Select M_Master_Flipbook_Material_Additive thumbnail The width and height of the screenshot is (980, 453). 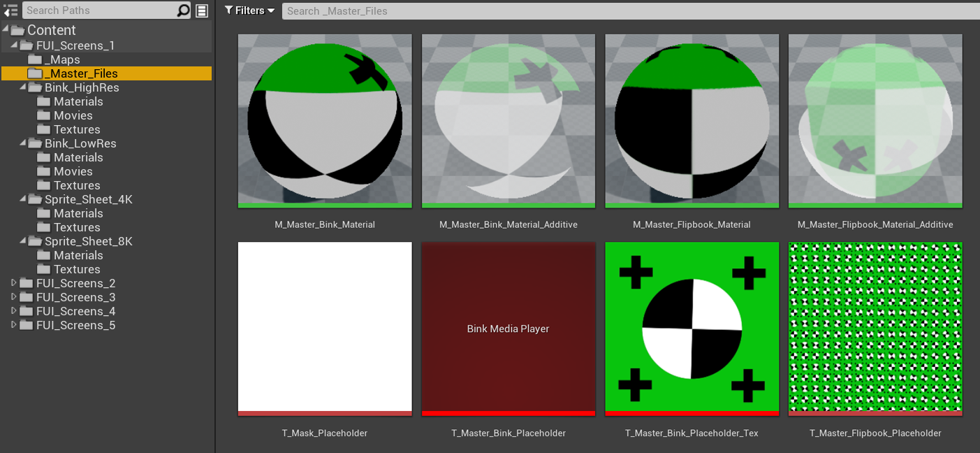(x=875, y=120)
